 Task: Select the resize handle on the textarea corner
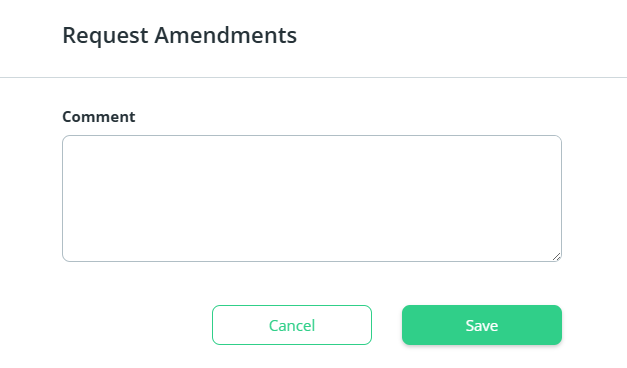click(x=557, y=257)
